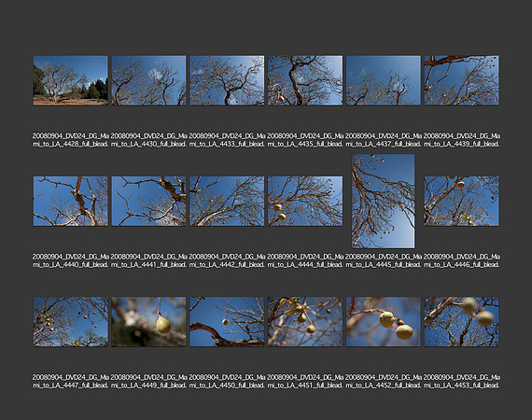Select thumbnail 4451 with fruits and leaves

[305, 322]
